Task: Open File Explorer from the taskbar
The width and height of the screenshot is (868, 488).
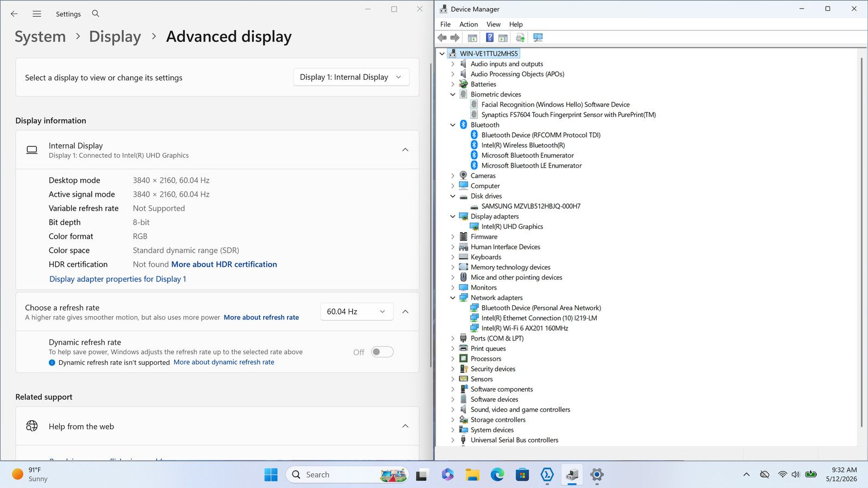Action: pyautogui.click(x=472, y=475)
